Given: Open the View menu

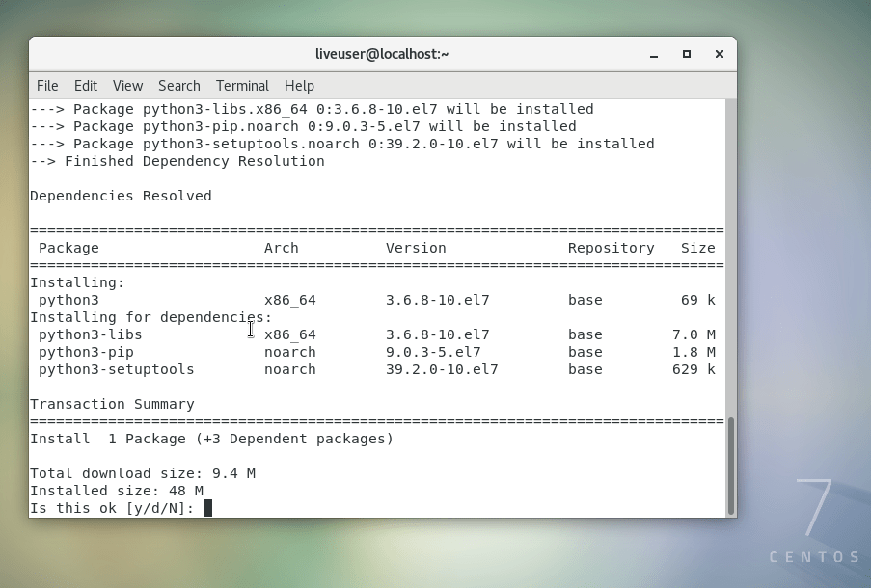Looking at the screenshot, I should pyautogui.click(x=127, y=86).
